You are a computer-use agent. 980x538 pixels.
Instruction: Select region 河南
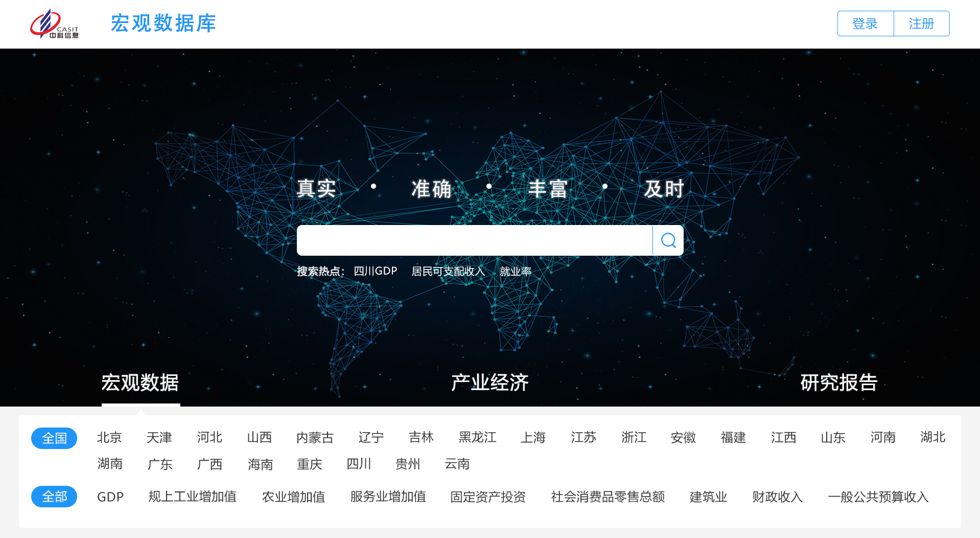(883, 438)
